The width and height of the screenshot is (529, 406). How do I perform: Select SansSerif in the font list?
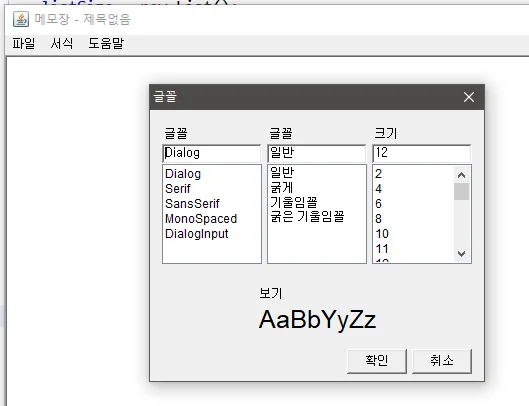point(192,204)
